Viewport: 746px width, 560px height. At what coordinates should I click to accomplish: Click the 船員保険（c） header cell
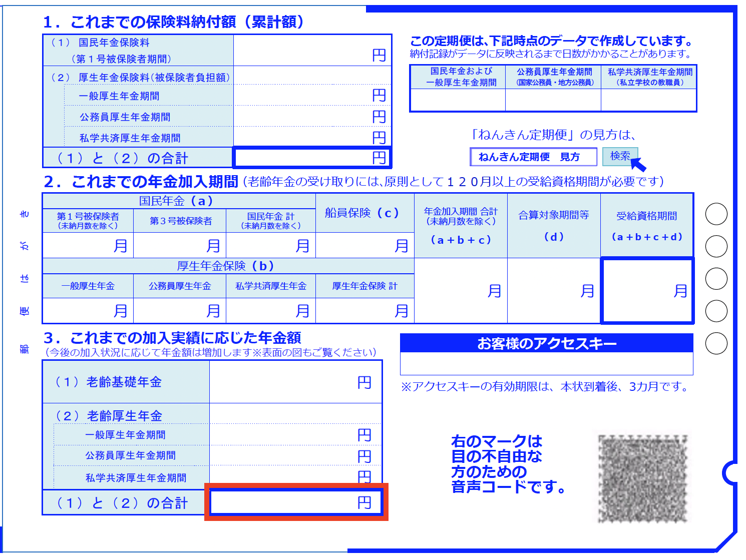click(x=365, y=213)
